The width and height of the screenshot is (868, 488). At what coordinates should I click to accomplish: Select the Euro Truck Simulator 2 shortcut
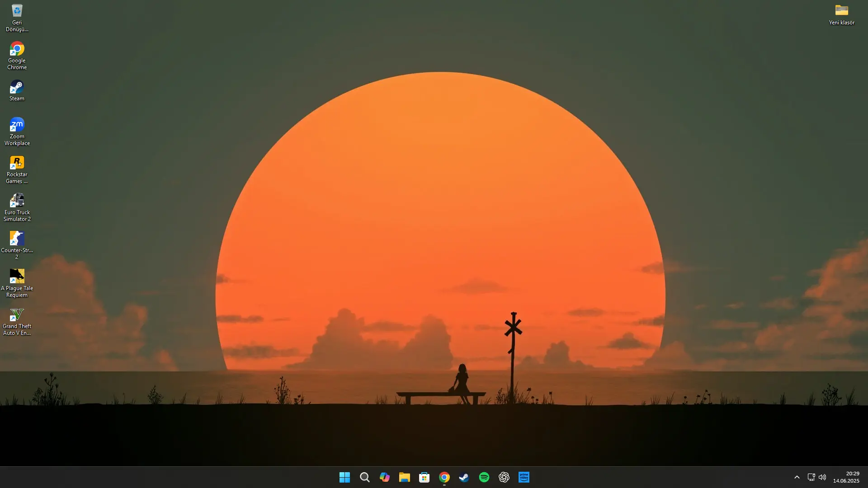17,208
